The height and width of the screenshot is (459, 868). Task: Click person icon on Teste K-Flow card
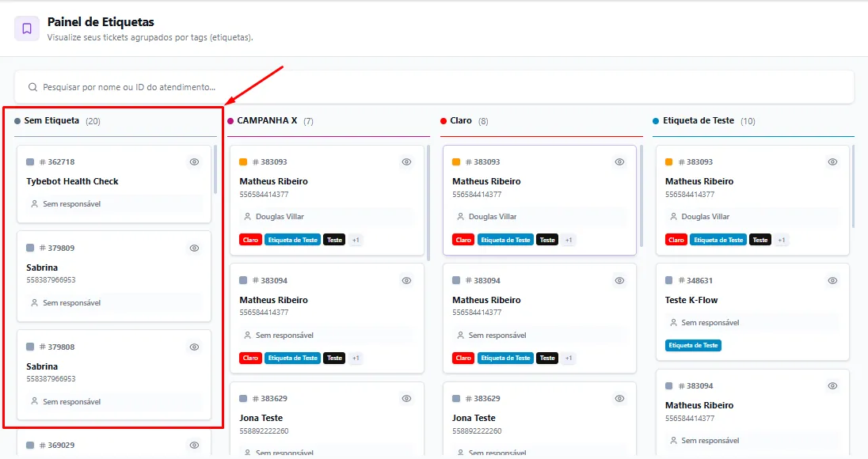673,322
